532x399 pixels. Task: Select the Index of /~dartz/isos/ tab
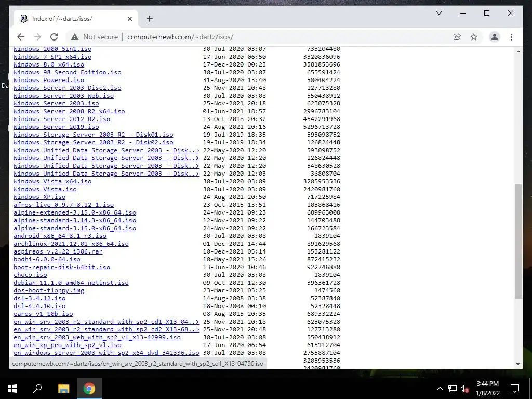[76, 19]
